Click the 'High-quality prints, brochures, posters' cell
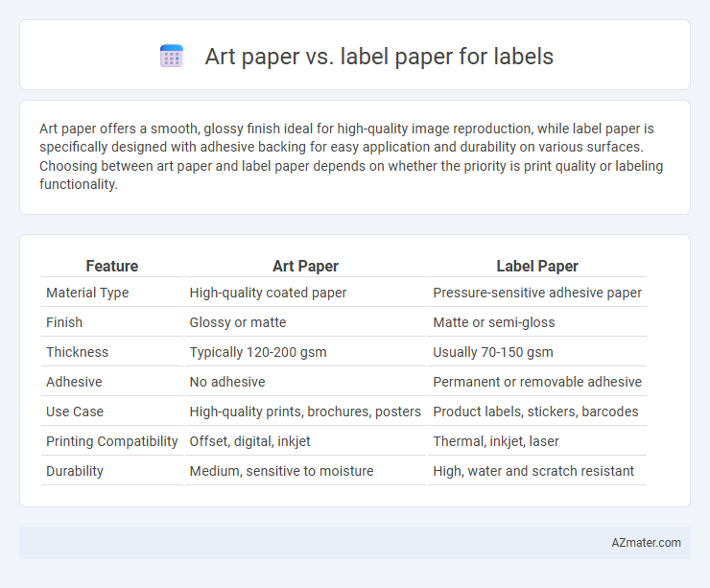Image resolution: width=710 pixels, height=588 pixels. click(x=305, y=412)
